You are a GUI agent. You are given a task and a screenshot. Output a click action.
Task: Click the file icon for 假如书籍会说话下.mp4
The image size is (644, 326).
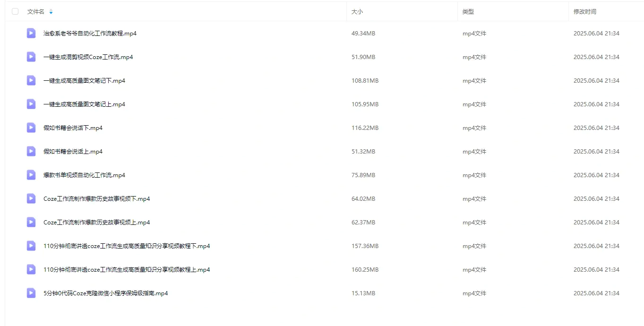pyautogui.click(x=31, y=128)
